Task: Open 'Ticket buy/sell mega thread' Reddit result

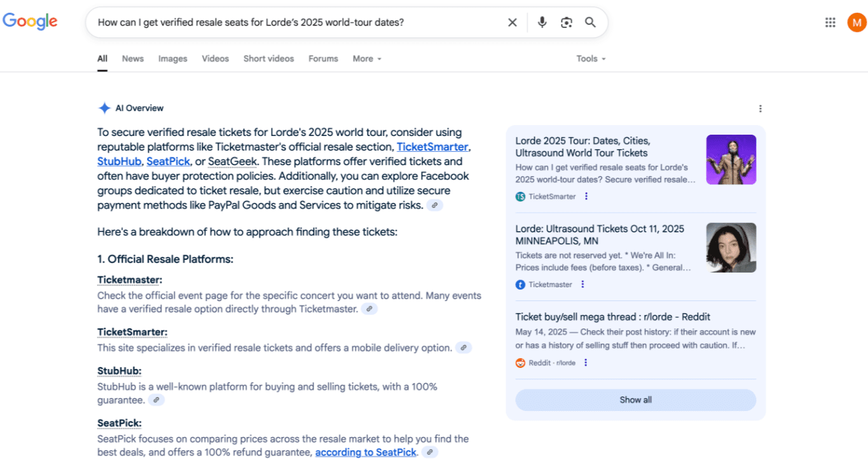Action: [613, 317]
